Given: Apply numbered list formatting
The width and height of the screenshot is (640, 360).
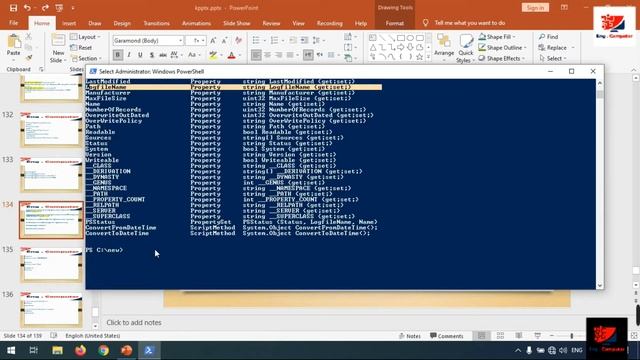Looking at the screenshot, I should pos(276,40).
